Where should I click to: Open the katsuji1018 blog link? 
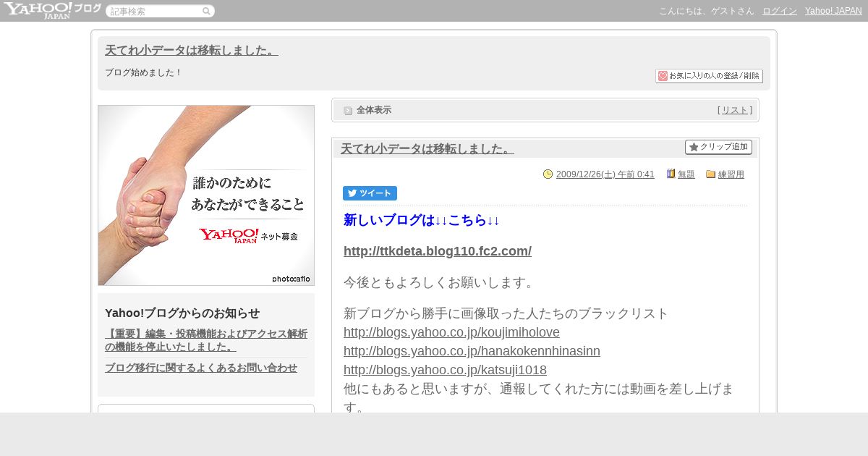(x=445, y=370)
